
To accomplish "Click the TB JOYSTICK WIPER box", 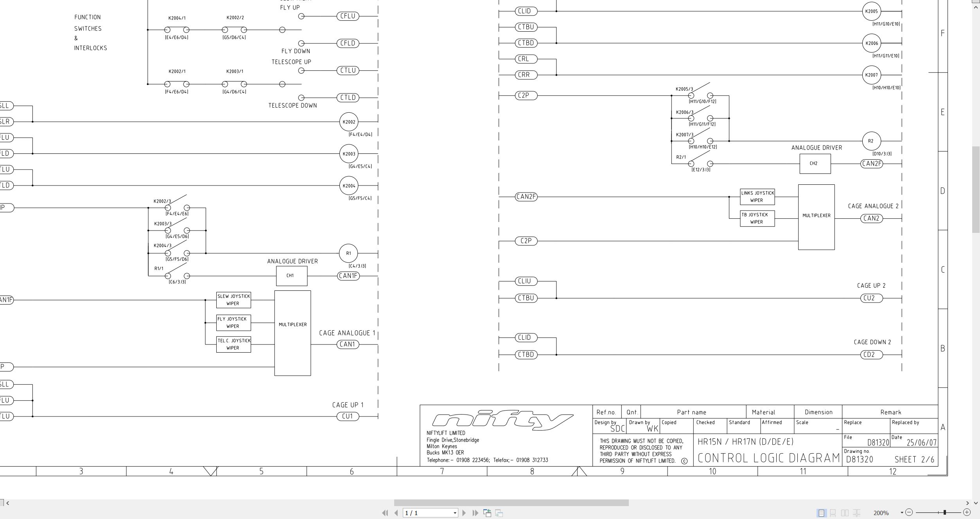I will pyautogui.click(x=757, y=218).
